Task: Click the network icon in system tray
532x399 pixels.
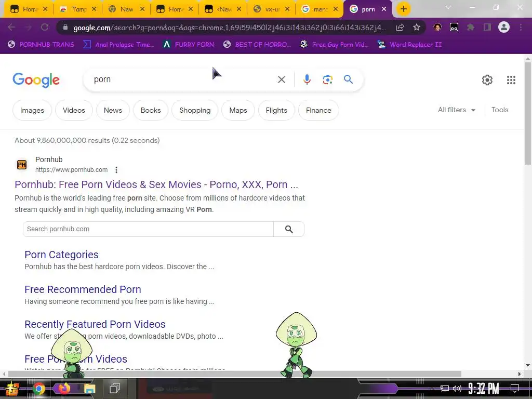Action: pyautogui.click(x=444, y=389)
